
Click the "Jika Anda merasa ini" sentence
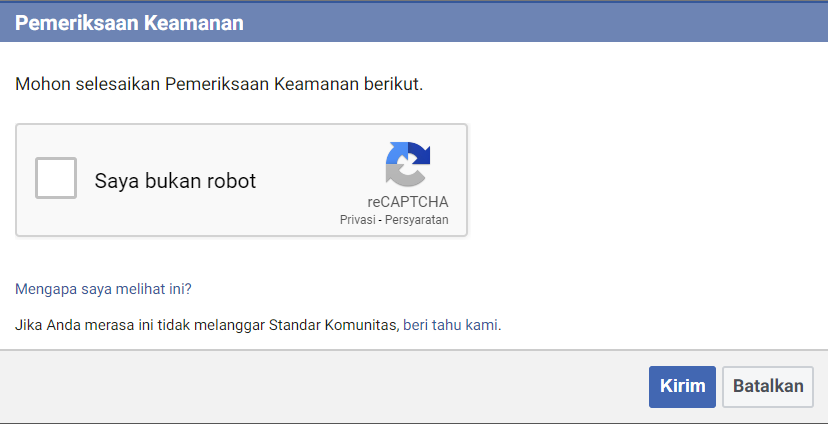(258, 325)
